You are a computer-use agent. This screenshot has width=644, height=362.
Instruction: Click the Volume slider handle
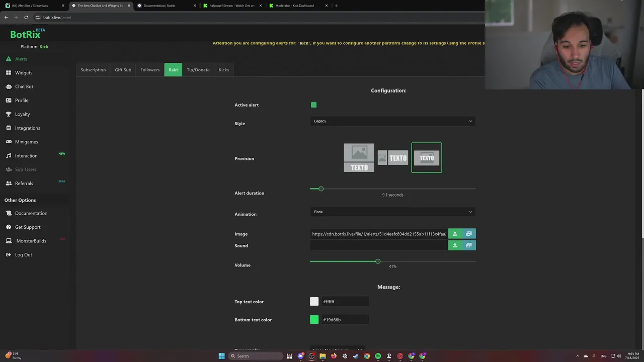click(378, 261)
